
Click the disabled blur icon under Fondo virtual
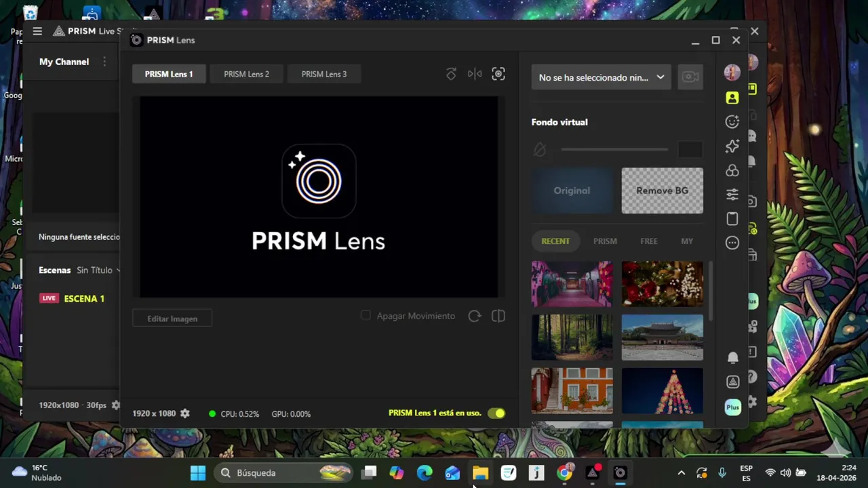(x=540, y=149)
